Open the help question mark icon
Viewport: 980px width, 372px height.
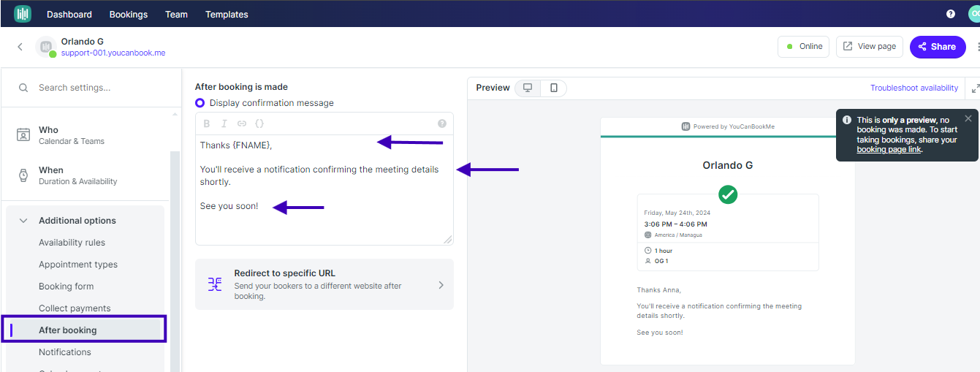click(x=951, y=14)
